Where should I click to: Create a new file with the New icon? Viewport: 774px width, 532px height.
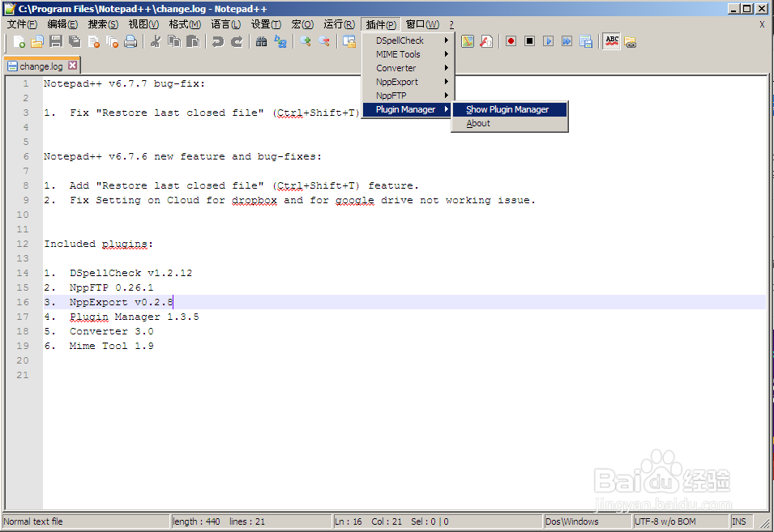coord(19,42)
